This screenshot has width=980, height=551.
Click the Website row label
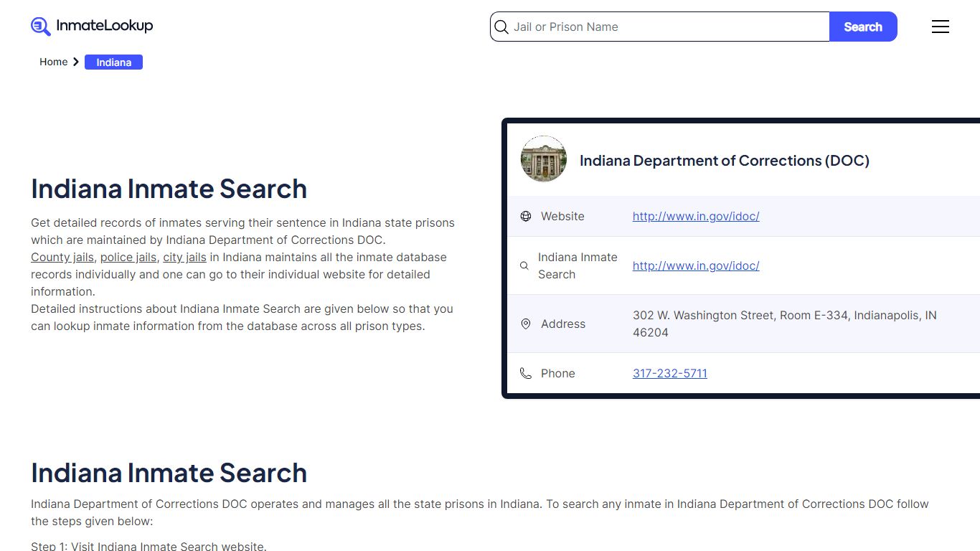pos(562,216)
